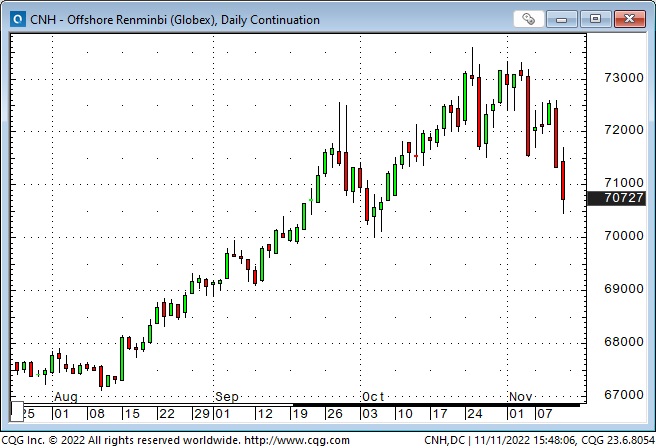Click the highest-wick candle above 73000 in late October
The width and height of the screenshot is (656, 448).
tap(472, 67)
